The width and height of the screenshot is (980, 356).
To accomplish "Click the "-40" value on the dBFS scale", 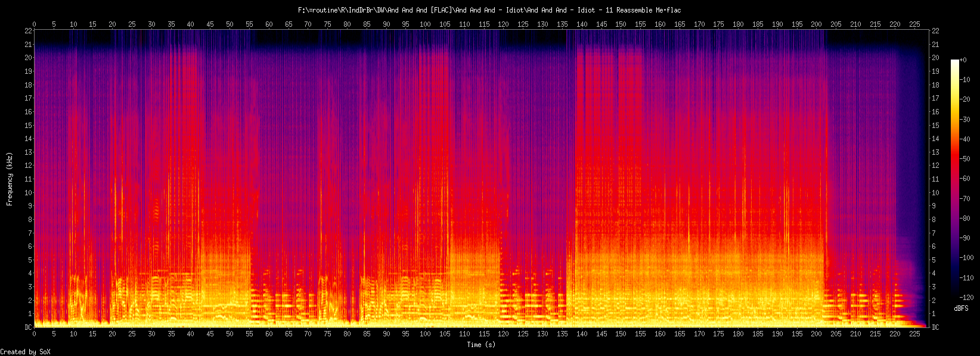I will 965,139.
